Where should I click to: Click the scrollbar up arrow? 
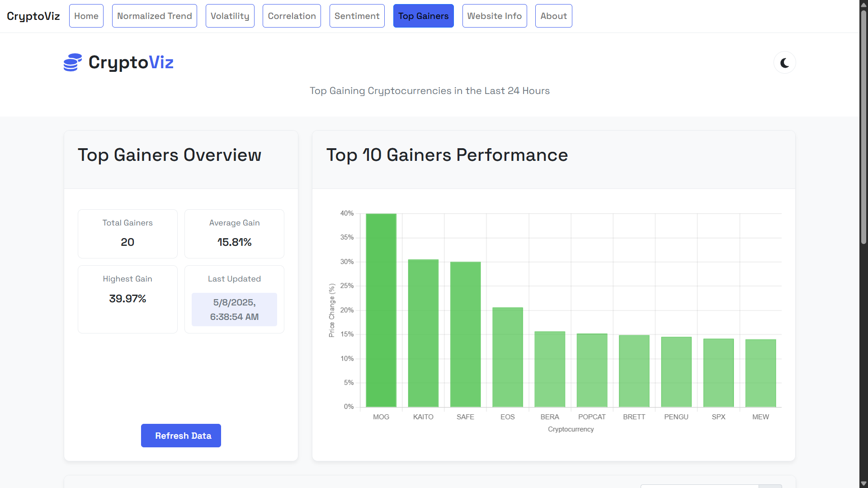pos(863,4)
